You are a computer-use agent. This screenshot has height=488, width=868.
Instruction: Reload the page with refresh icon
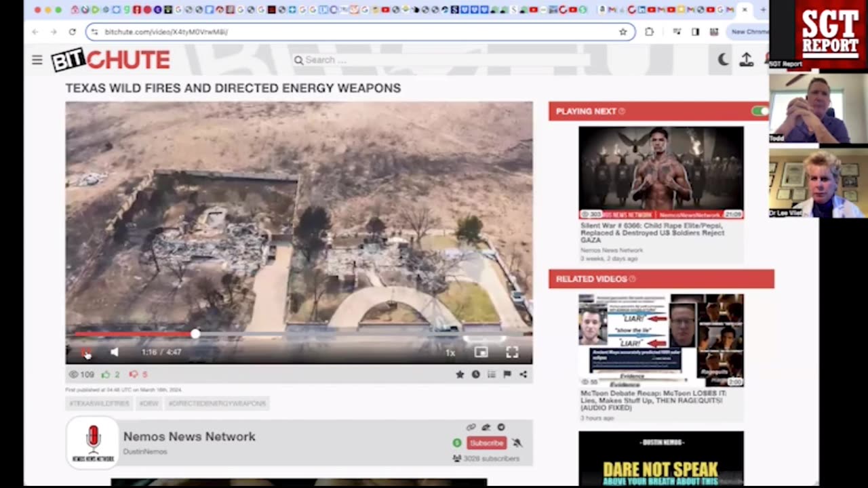click(72, 32)
